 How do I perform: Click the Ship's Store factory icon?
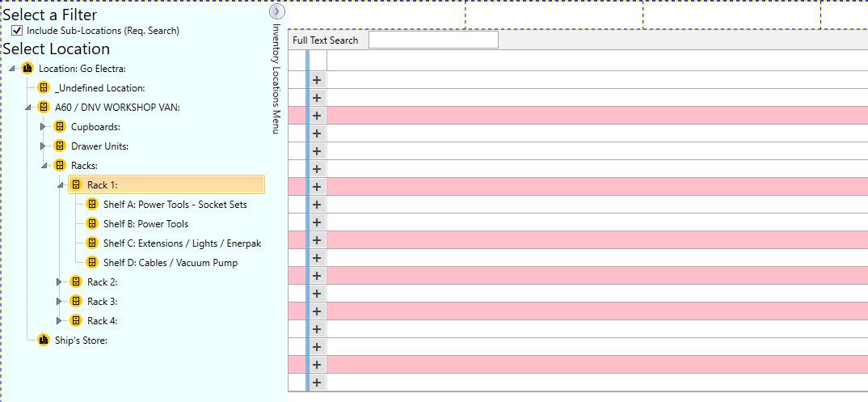(44, 340)
